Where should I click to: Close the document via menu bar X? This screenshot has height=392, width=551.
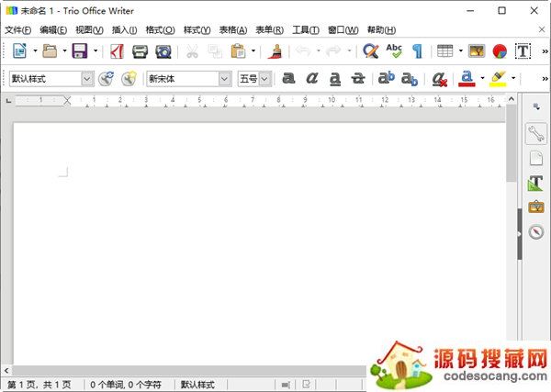542,29
